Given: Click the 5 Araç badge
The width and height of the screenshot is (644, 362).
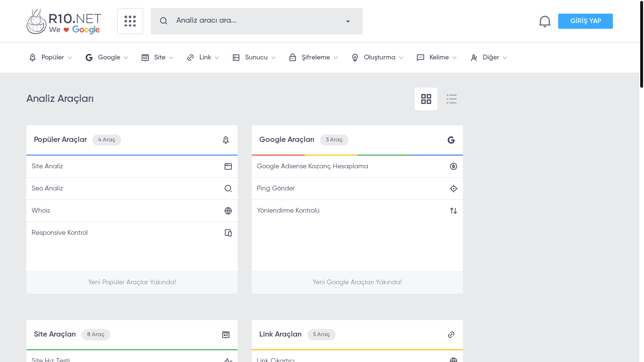Looking at the screenshot, I should [x=322, y=335].
